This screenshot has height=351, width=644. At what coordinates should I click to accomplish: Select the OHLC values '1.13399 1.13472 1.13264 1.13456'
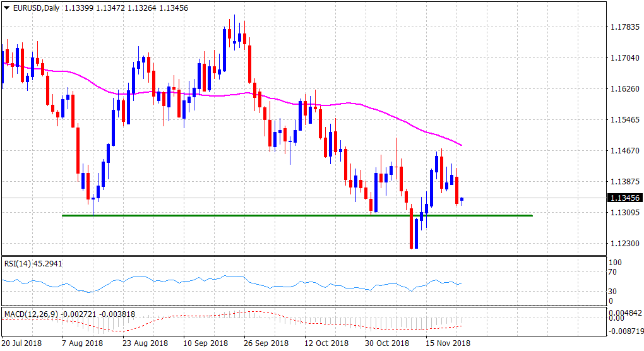tap(126, 8)
